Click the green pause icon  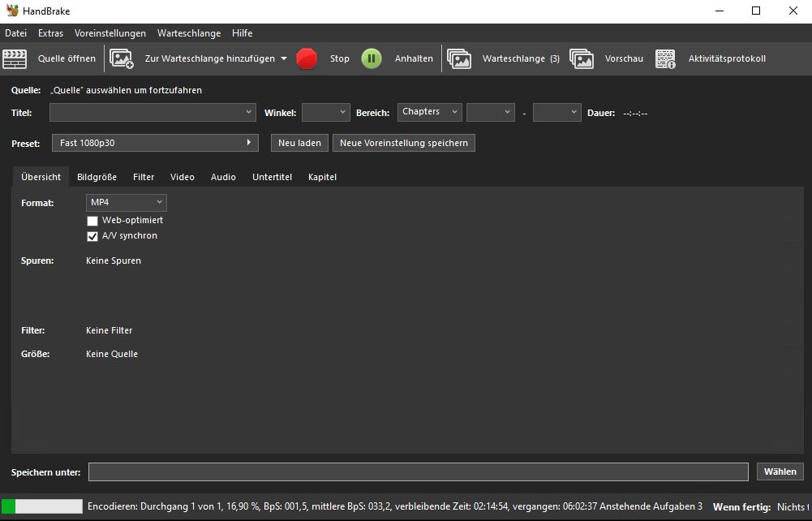(x=372, y=58)
